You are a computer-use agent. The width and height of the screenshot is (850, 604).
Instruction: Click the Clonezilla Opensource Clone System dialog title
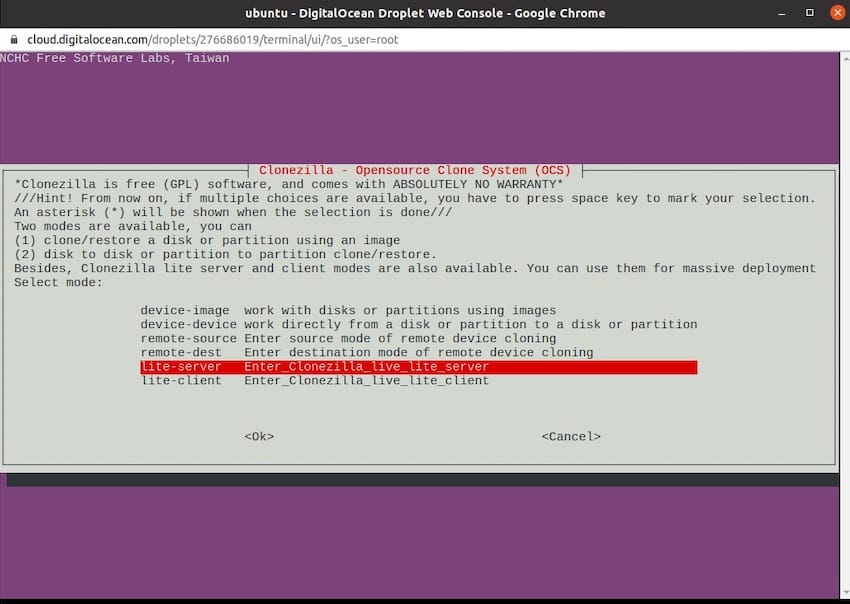pyautogui.click(x=415, y=170)
